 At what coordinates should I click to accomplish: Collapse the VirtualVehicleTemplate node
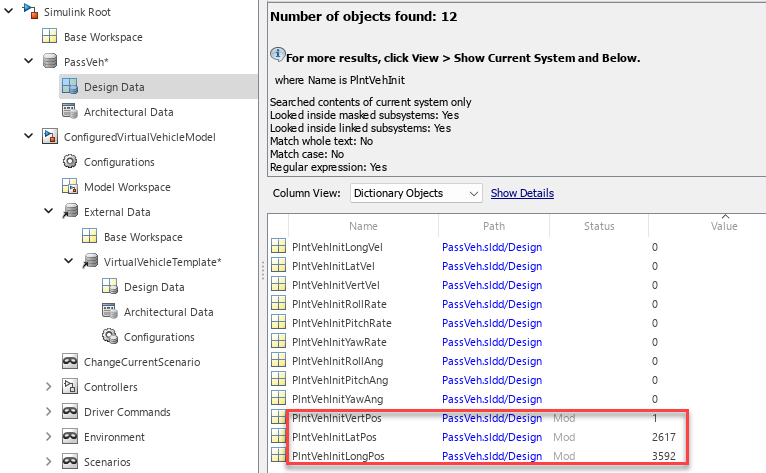point(69,262)
